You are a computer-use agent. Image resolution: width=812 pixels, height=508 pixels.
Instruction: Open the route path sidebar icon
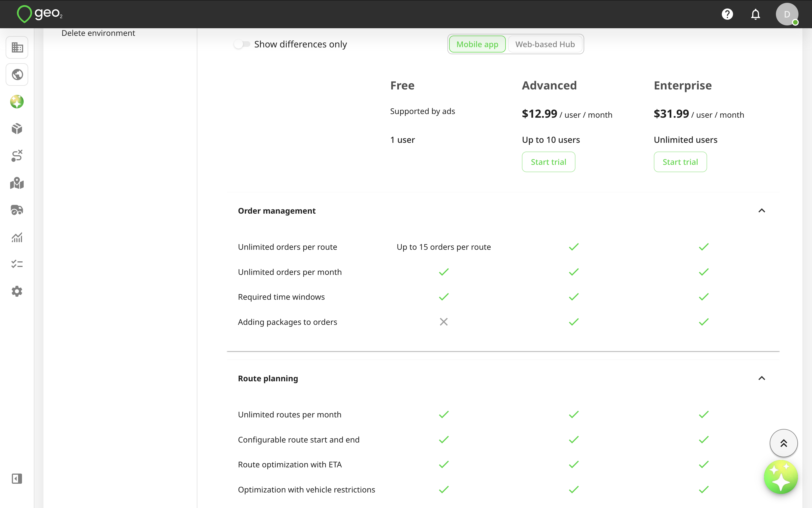click(17, 156)
